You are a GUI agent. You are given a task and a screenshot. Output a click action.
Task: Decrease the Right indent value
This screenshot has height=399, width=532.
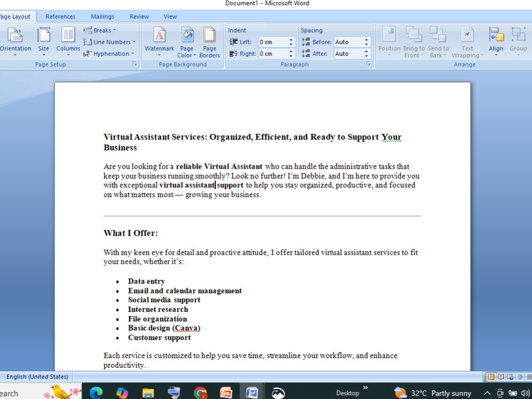tap(291, 56)
